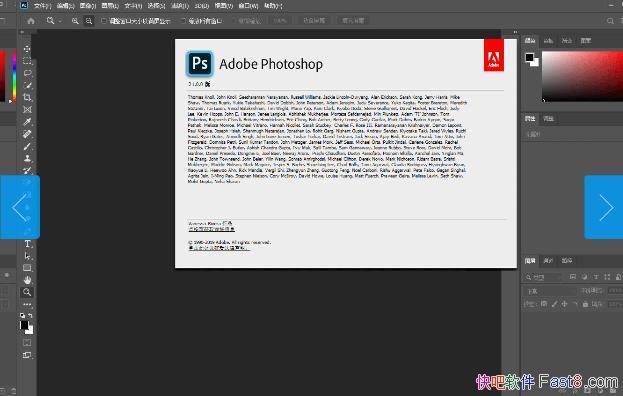623x396 pixels.
Task: Open the Window menu
Action: [x=248, y=6]
